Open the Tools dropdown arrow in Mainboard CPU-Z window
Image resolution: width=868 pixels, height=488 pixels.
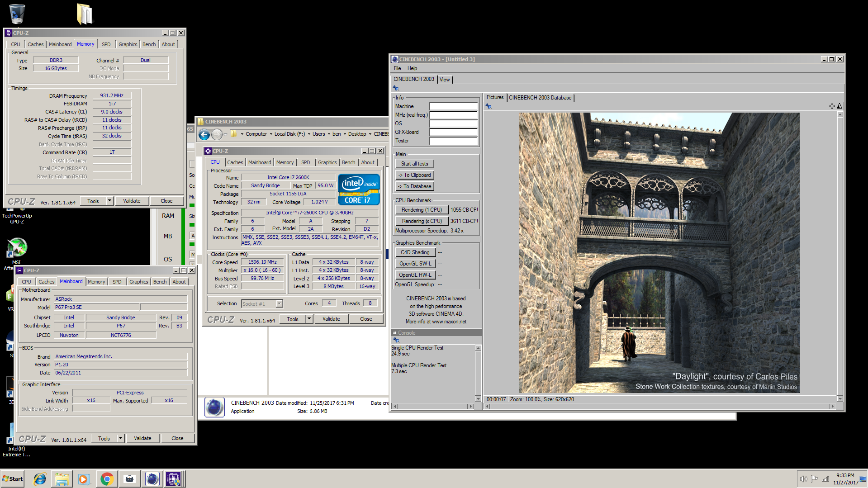click(120, 438)
